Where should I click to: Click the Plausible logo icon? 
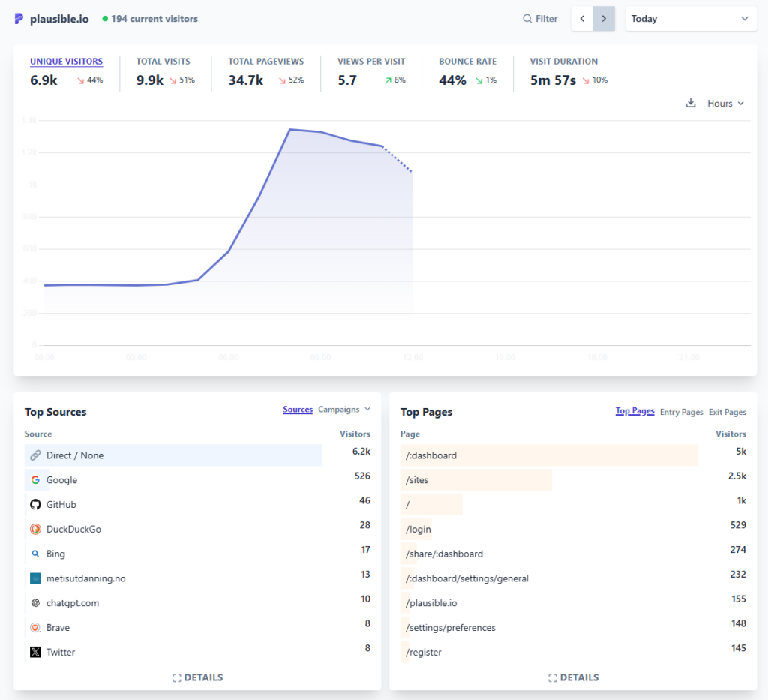[19, 19]
